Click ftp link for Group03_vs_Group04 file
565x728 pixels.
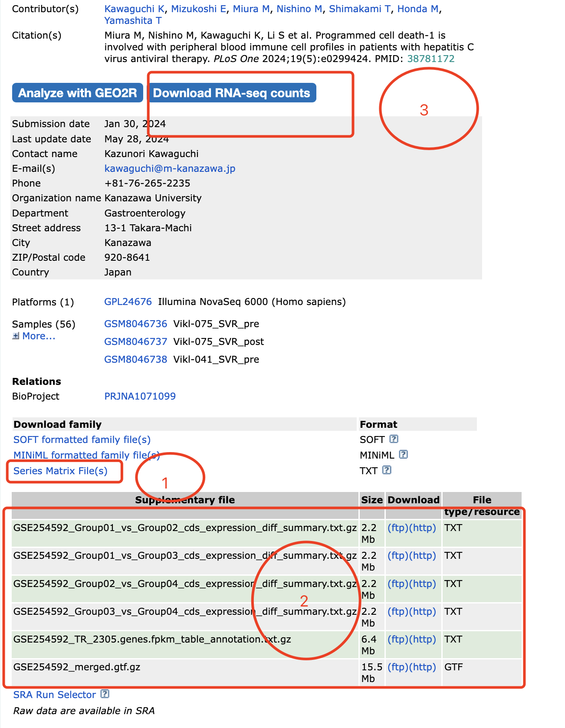click(398, 611)
